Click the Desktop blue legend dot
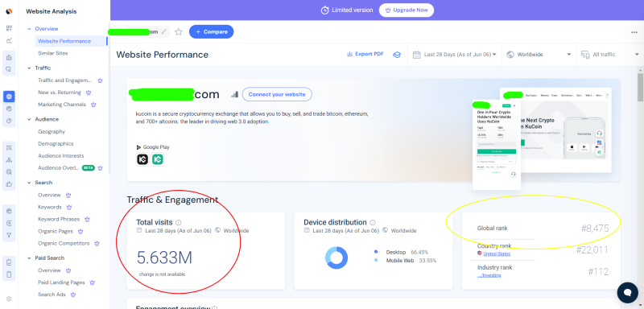The image size is (644, 309). pos(376,252)
